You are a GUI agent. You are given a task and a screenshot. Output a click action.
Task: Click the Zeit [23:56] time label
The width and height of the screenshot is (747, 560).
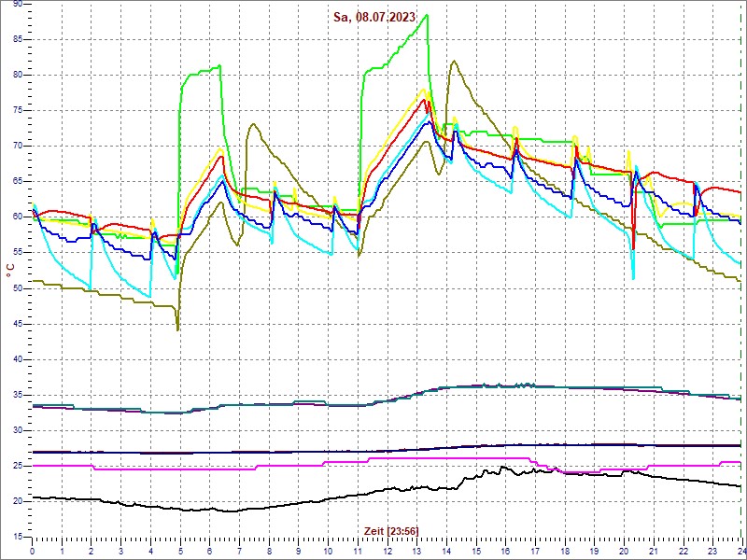[390, 530]
